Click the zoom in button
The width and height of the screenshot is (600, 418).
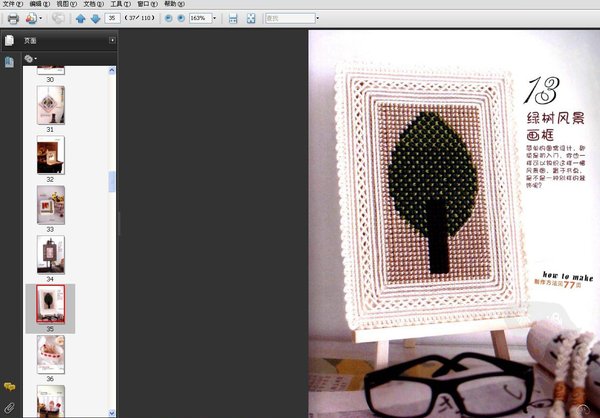[181, 18]
